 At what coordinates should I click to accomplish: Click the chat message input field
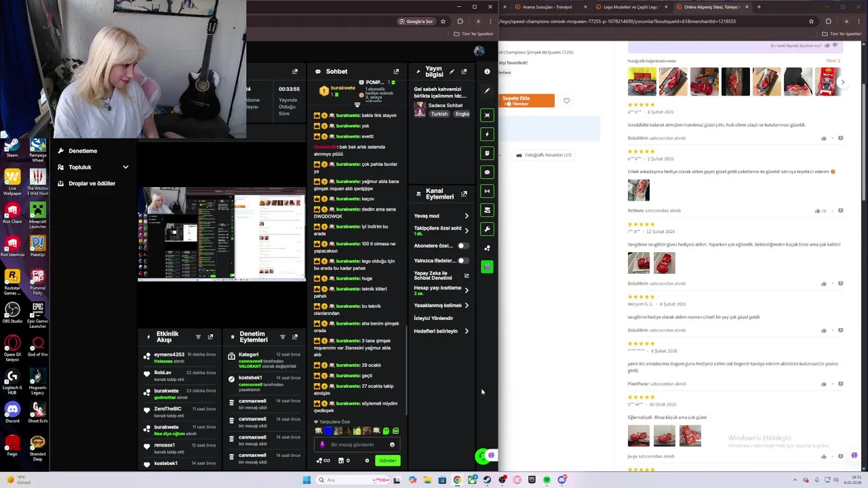tap(357, 445)
